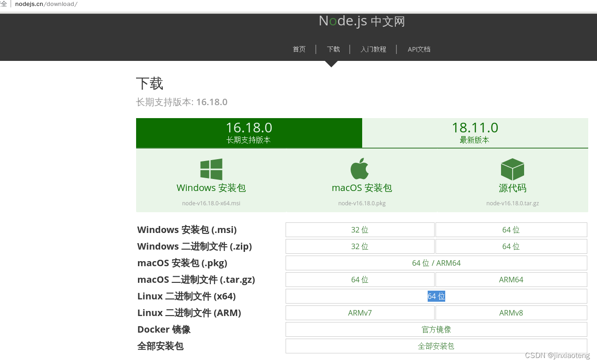This screenshot has height=364, width=597.
Task: Open the 下载 navigation item
Action: 333,49
